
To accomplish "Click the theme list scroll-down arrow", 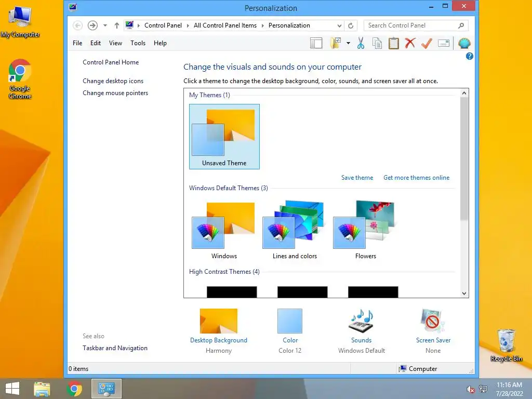I will (464, 294).
